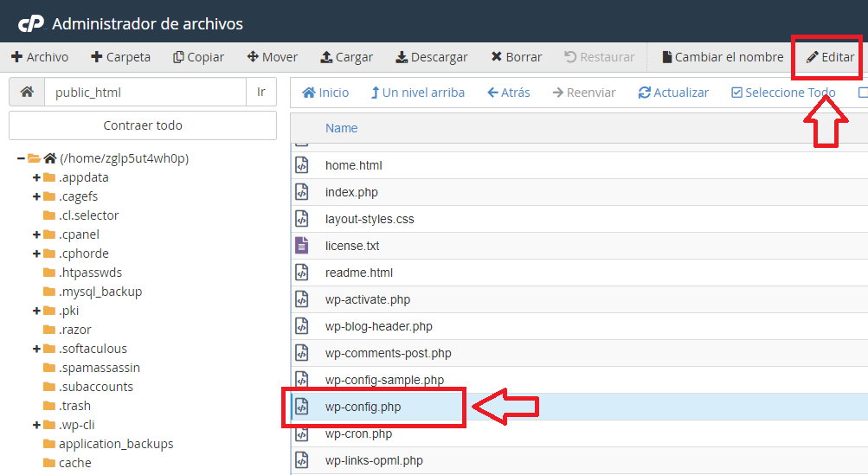The width and height of the screenshot is (868, 475).
Task: Select the layout-styles.css file name
Action: tap(370, 219)
